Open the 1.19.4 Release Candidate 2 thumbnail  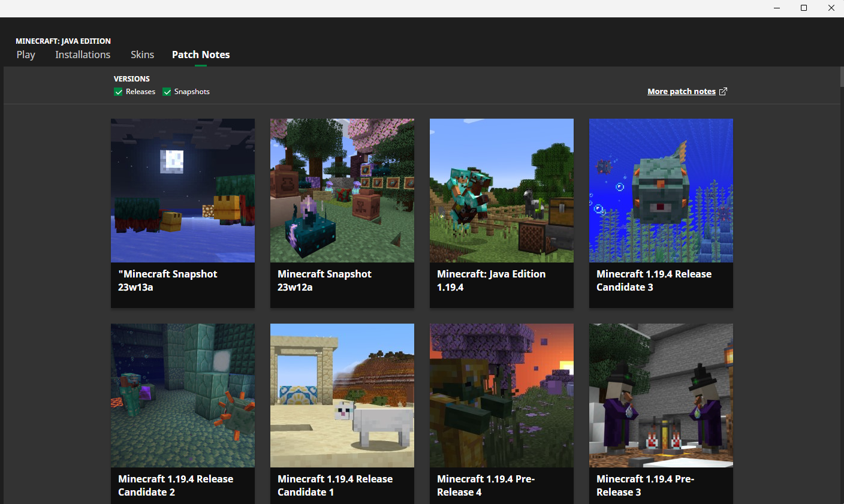(183, 396)
